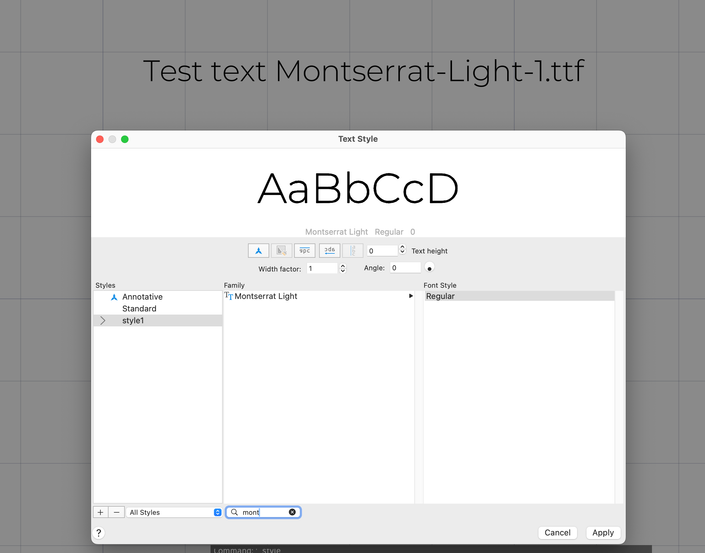Add a new text style with plus
Screen dimensions: 705x553
[x=100, y=512]
